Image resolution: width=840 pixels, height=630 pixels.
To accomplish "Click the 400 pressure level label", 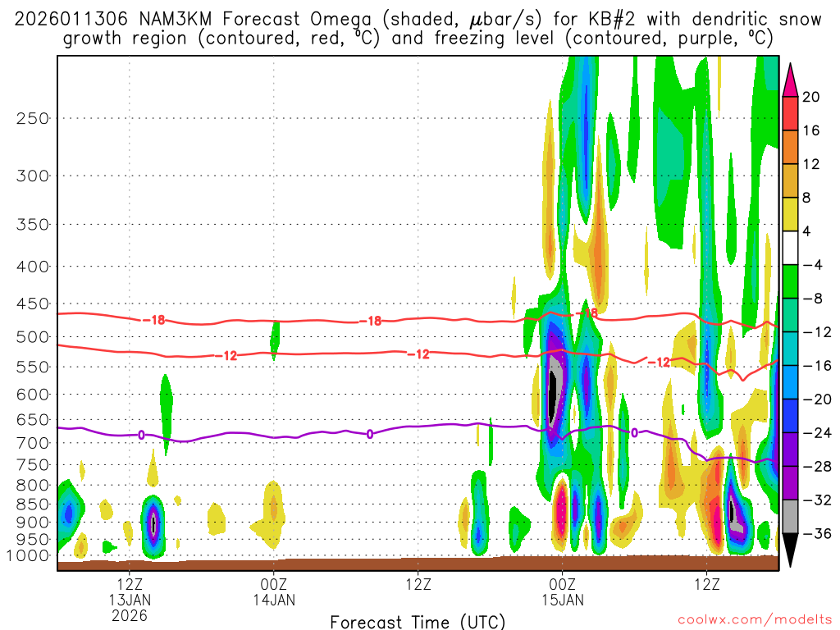I will coord(33,267).
